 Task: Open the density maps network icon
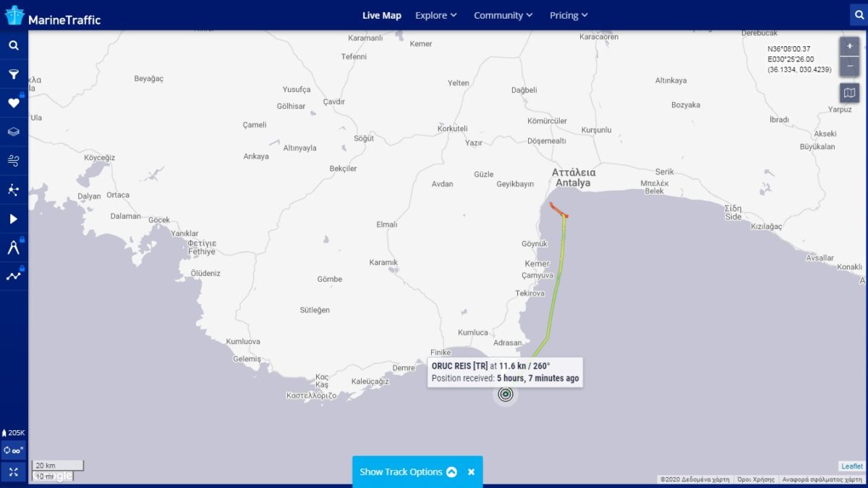[x=14, y=190]
